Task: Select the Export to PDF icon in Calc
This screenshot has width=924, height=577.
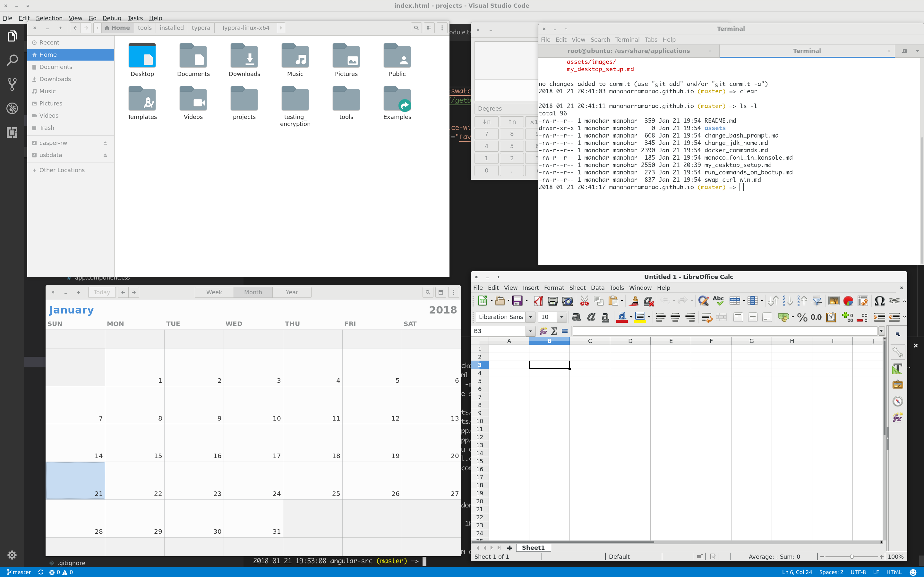Action: pyautogui.click(x=538, y=301)
